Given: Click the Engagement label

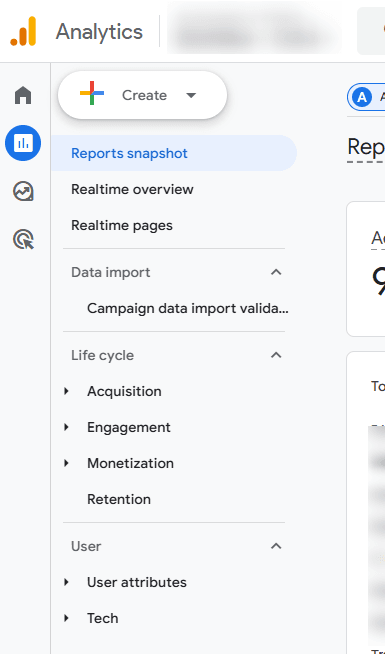Looking at the screenshot, I should click(x=129, y=428).
